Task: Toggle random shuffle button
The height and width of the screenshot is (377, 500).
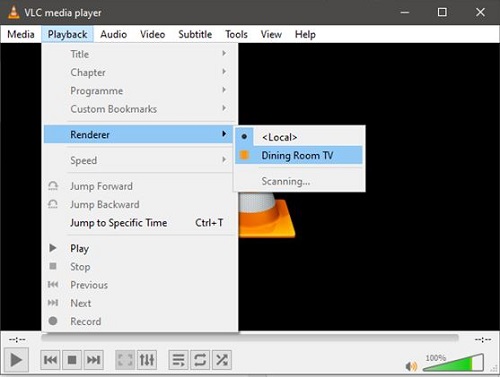Action: [222, 360]
